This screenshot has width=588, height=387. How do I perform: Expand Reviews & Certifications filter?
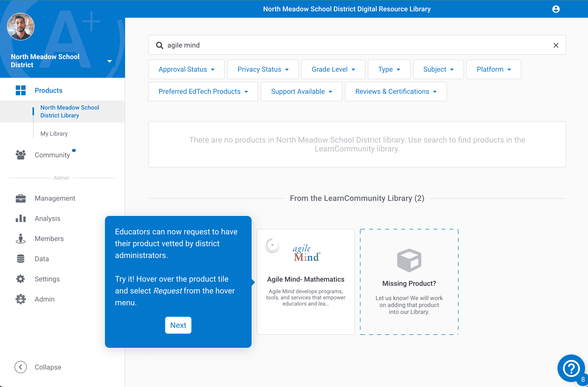tap(396, 92)
